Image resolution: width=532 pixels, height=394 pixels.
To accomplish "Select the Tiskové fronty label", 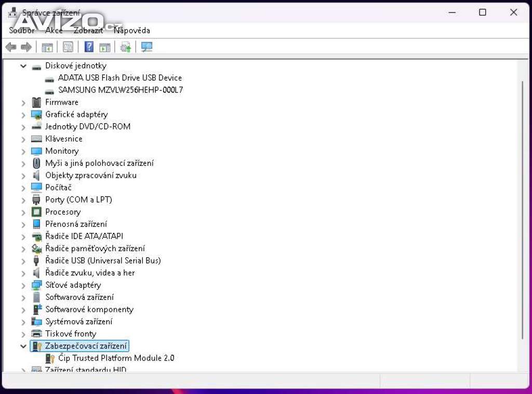I will coord(71,334).
